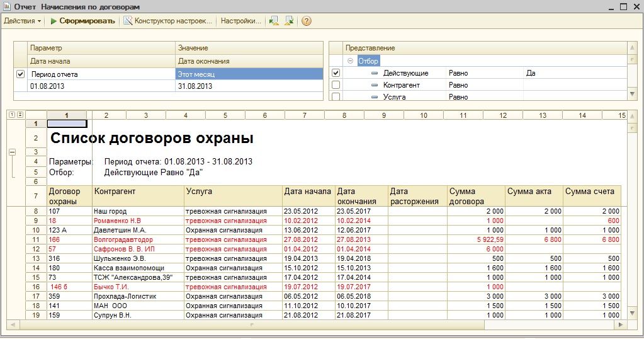Click the spreadsheet horizontal scroll left arrow
This screenshot has width=644, height=339.
pos(13,325)
